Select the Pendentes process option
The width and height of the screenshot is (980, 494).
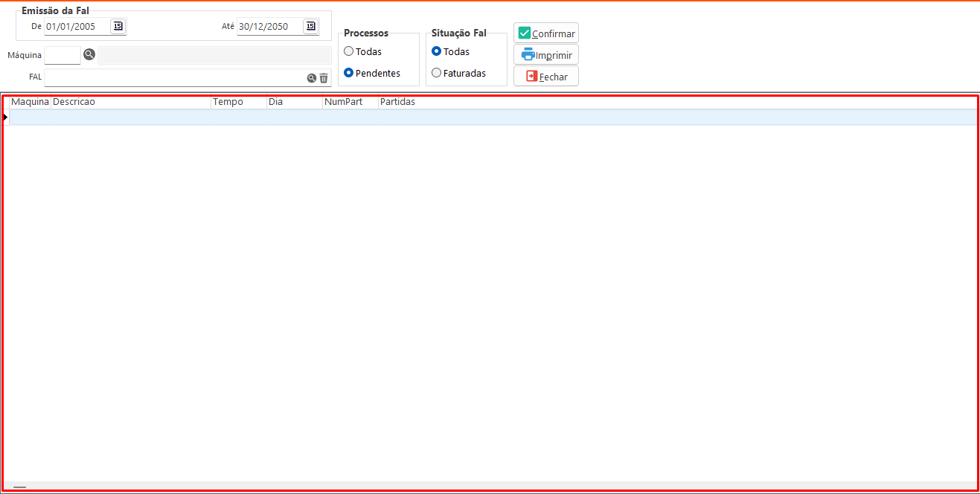[349, 73]
